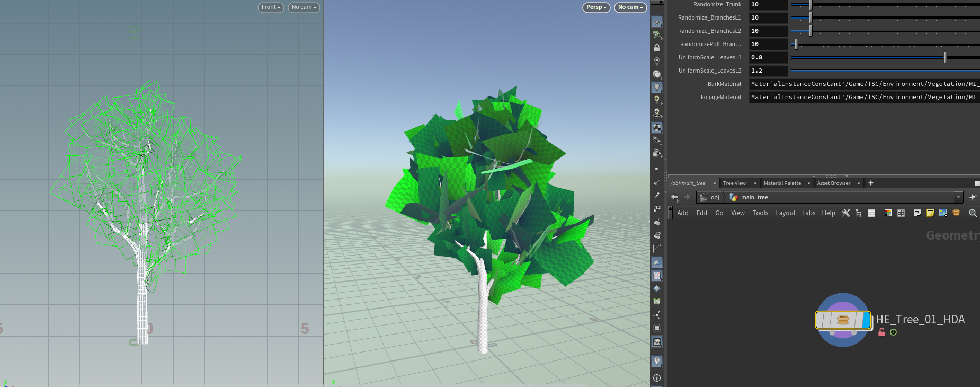Add a new pane tab with plus
980x387 pixels.
871,183
